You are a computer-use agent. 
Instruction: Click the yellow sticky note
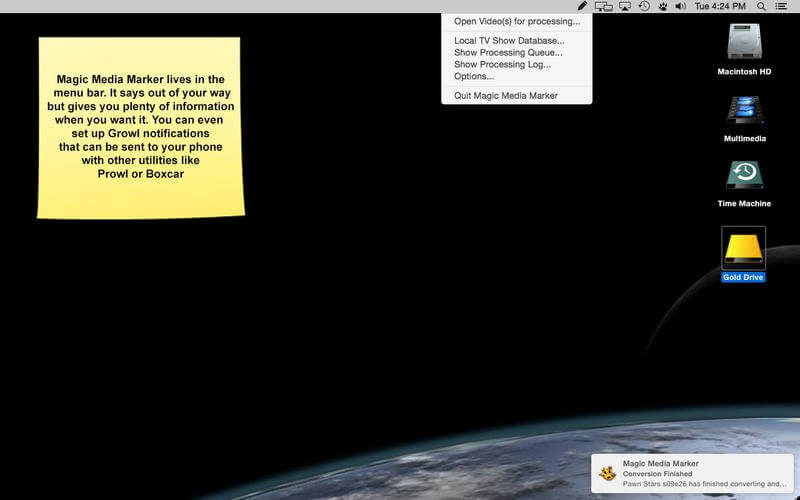tap(141, 128)
